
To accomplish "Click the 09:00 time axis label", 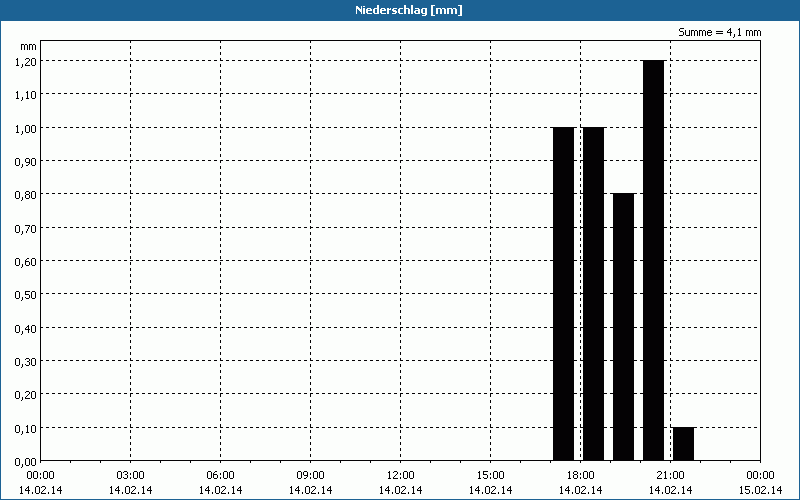I will pyautogui.click(x=311, y=476).
